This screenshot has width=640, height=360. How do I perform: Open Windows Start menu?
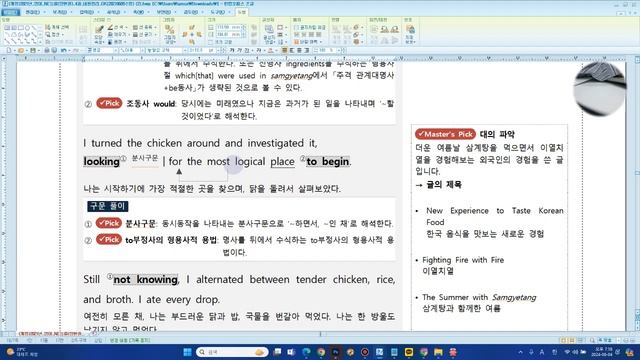click(187, 352)
